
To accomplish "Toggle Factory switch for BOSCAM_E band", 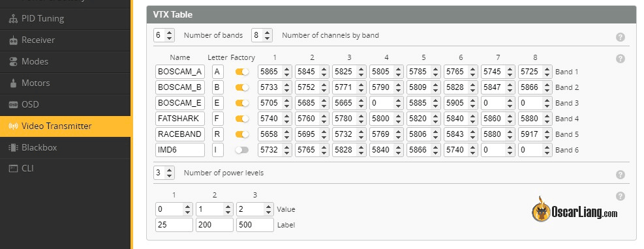I will pyautogui.click(x=242, y=103).
